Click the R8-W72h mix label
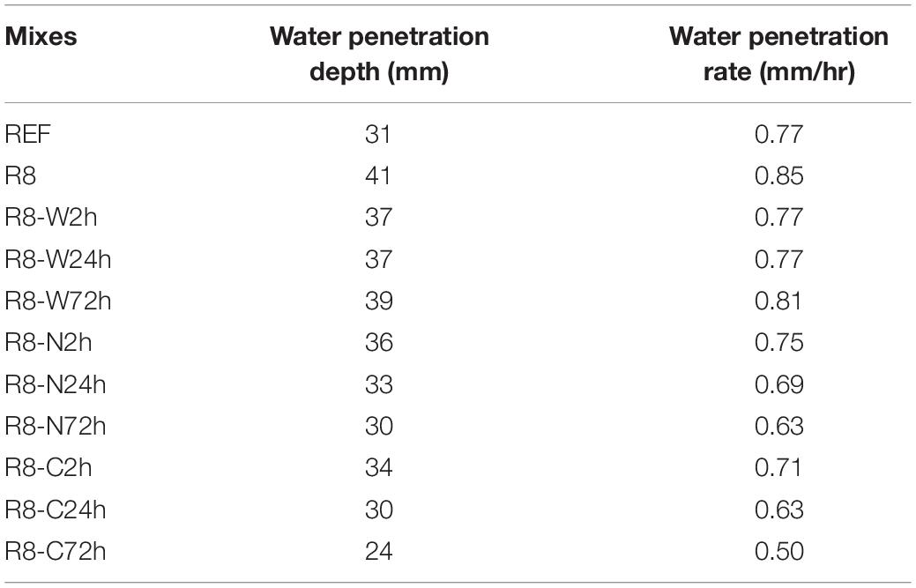Screen dimensions: 916x588 pos(58,301)
